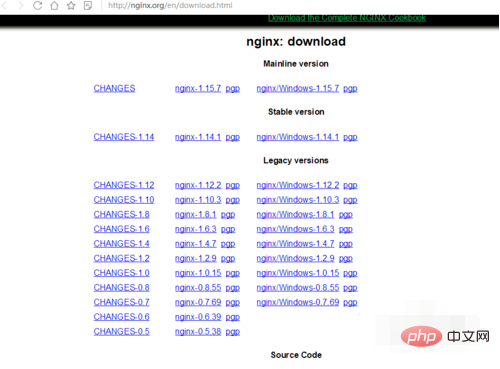
Task: Open CHANGES-0.7 link
Action: (x=121, y=302)
